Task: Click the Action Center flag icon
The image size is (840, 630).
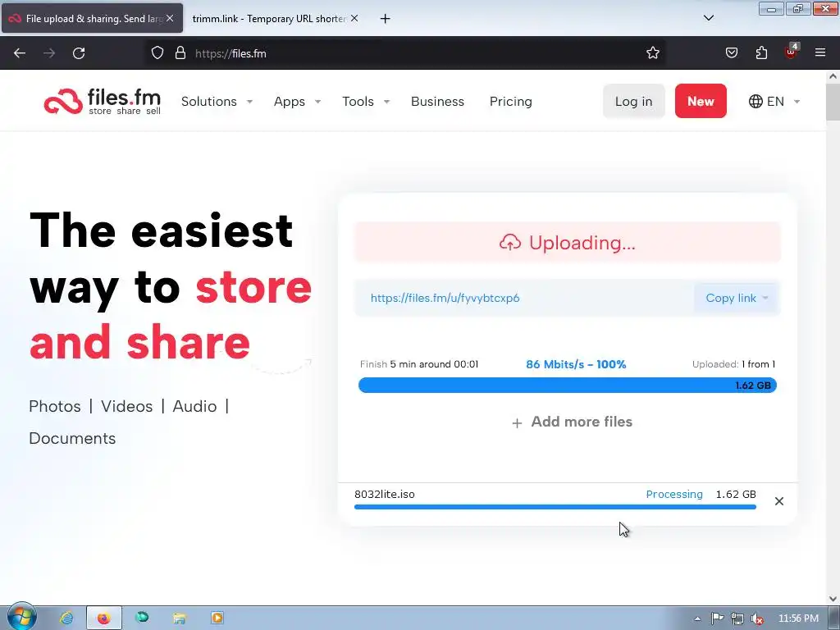Action: (717, 619)
